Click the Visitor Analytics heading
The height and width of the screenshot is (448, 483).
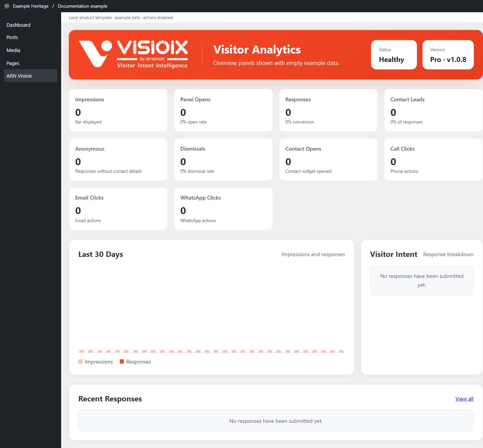coord(257,50)
